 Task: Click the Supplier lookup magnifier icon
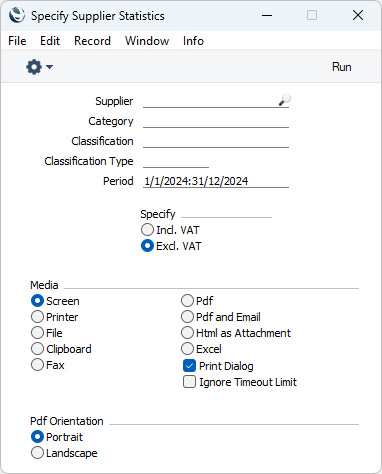point(285,100)
